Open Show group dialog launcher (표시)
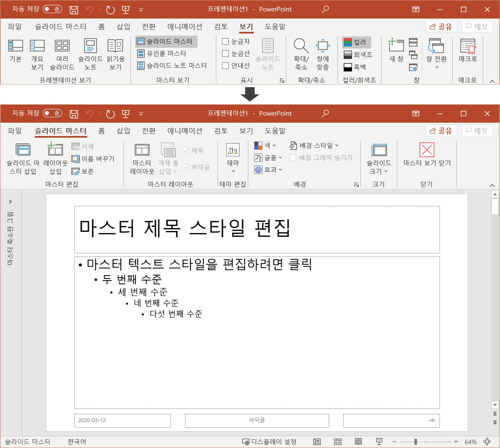This screenshot has width=500, height=448. pos(282,81)
